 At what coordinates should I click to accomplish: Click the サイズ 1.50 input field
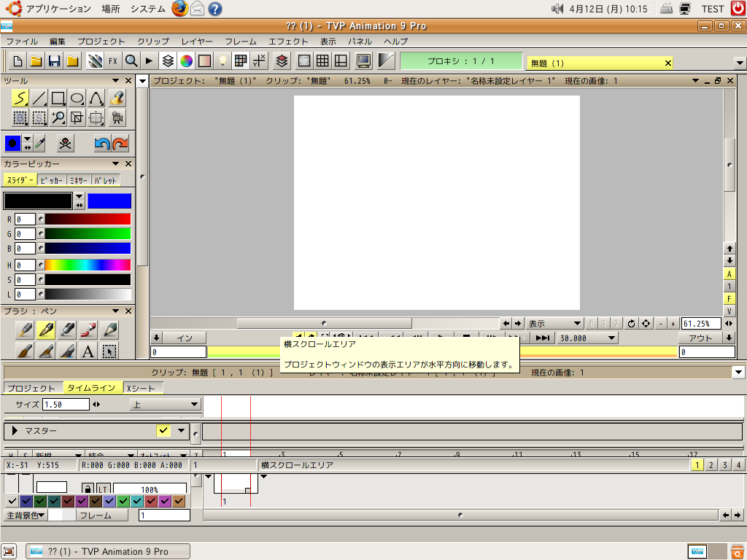pos(66,405)
